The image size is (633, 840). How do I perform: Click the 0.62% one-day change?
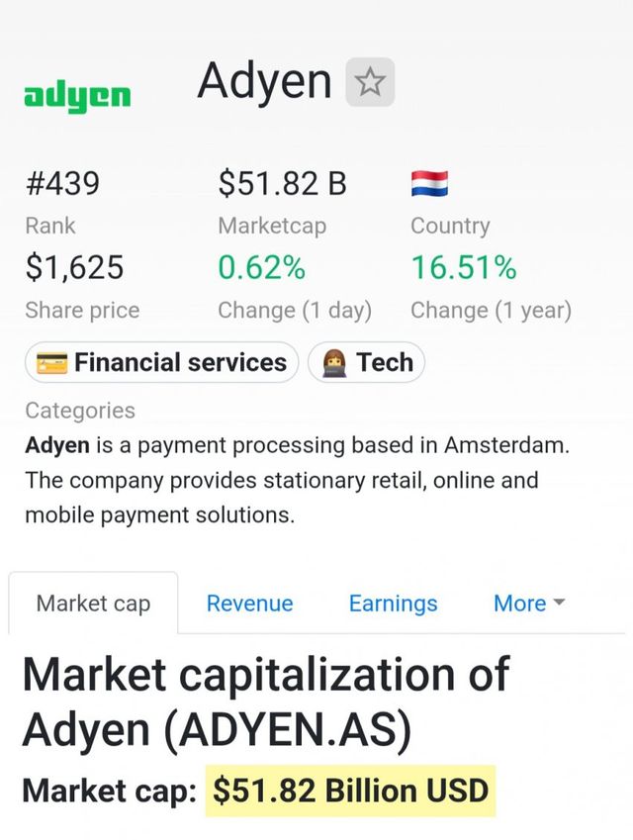[261, 267]
